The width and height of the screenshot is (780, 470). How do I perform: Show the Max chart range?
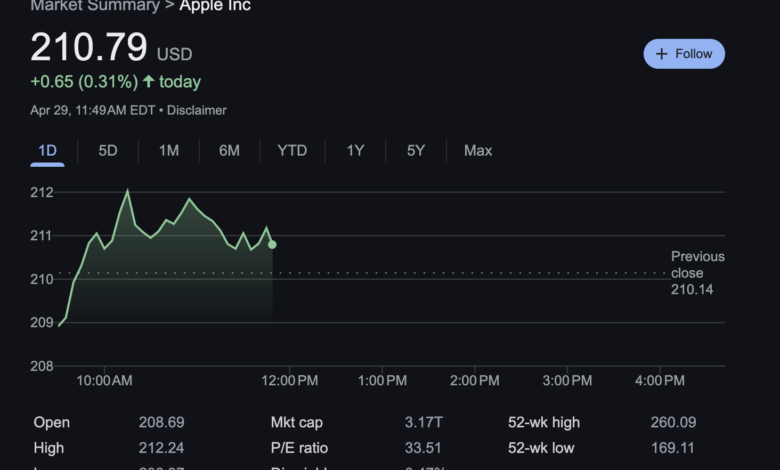(x=478, y=151)
